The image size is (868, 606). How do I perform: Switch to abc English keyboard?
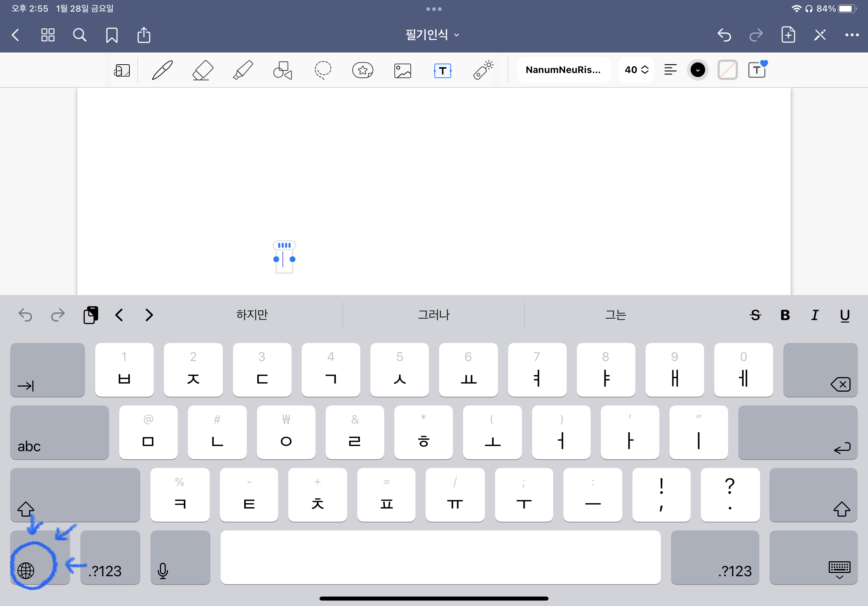(x=60, y=432)
